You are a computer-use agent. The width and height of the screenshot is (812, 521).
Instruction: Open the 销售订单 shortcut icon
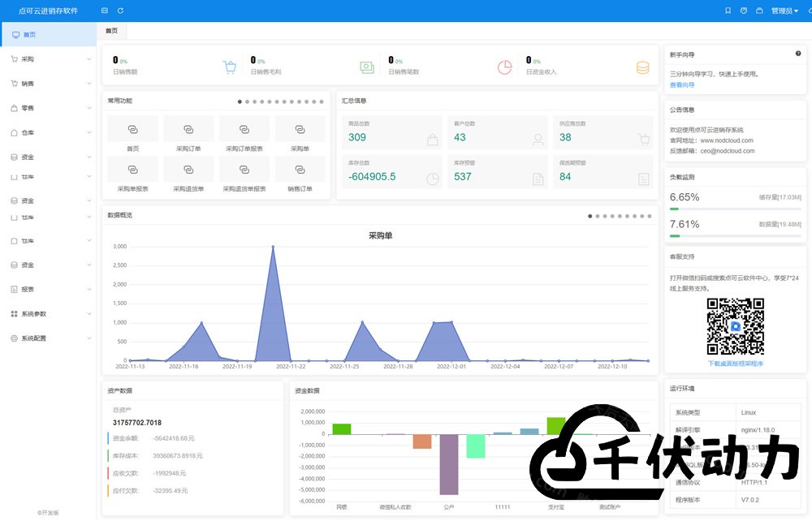pos(300,169)
